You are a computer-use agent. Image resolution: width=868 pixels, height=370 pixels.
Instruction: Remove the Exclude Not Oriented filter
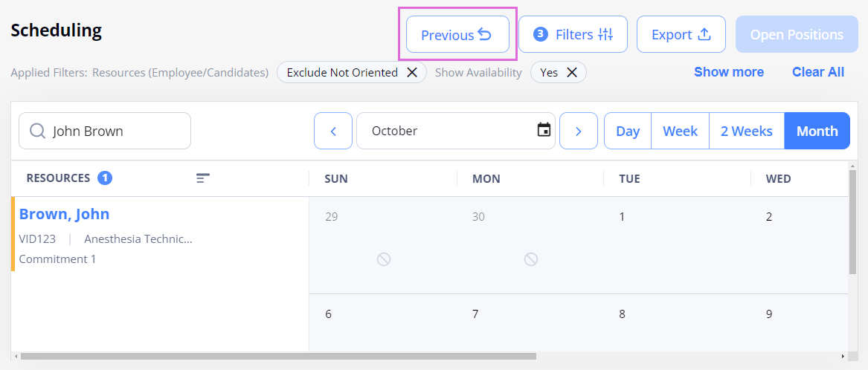[411, 73]
